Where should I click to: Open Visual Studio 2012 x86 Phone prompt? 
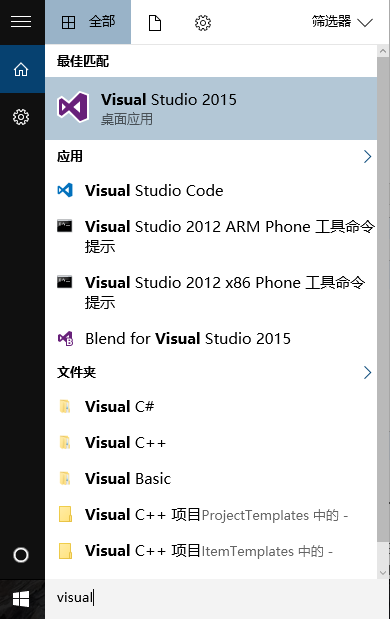pos(211,293)
